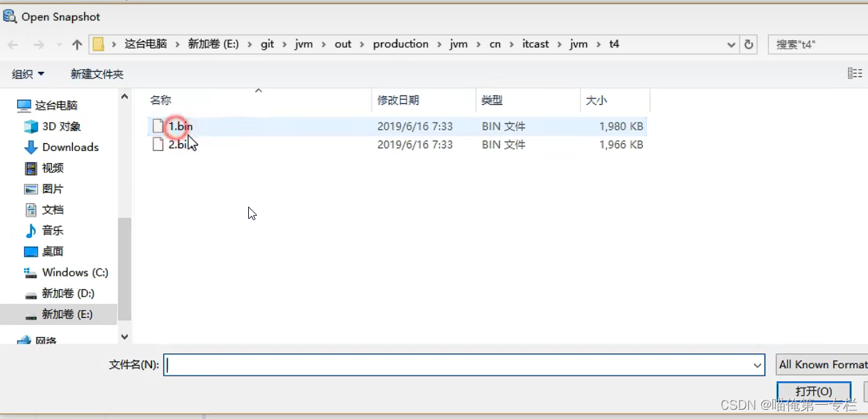The height and width of the screenshot is (419, 868).
Task: Click the file icon of 2.bin
Action: pos(158,145)
